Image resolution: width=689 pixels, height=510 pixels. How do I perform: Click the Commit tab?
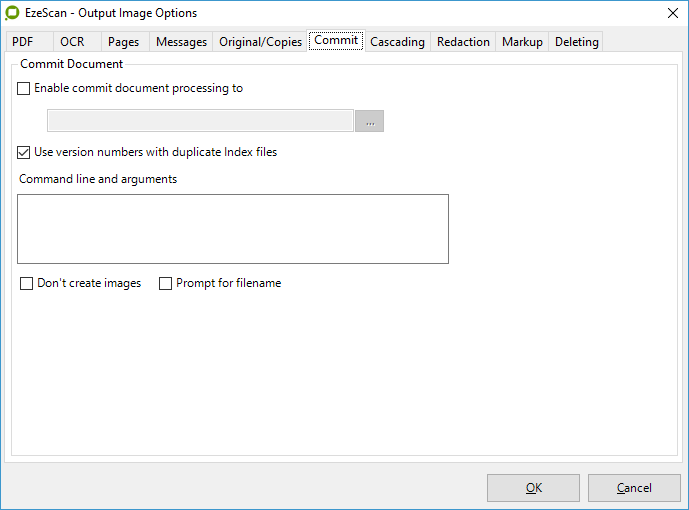[336, 41]
